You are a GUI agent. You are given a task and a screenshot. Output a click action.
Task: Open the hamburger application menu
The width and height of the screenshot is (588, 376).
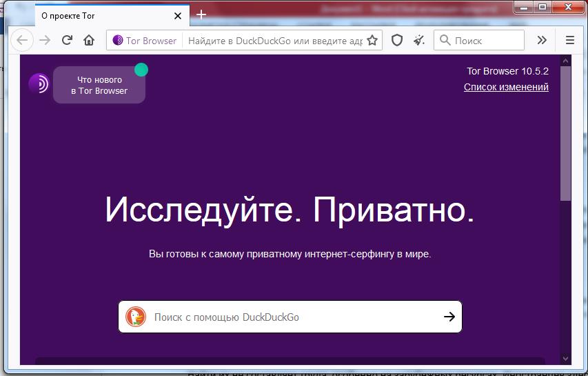pyautogui.click(x=569, y=40)
